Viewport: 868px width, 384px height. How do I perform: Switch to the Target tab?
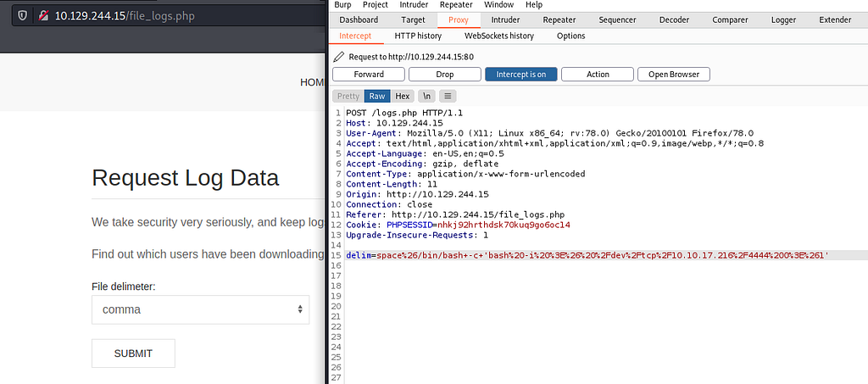tap(413, 19)
